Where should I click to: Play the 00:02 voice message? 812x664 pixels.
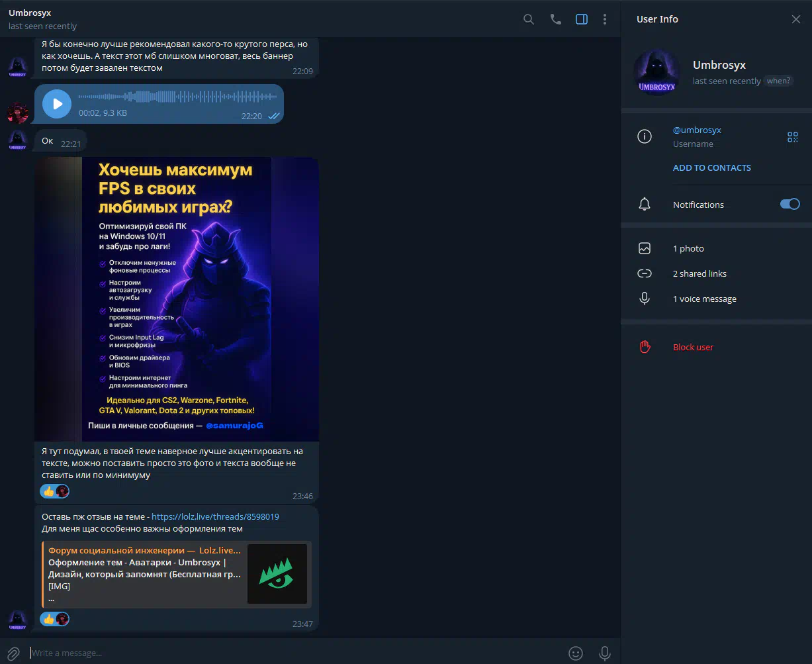(57, 104)
